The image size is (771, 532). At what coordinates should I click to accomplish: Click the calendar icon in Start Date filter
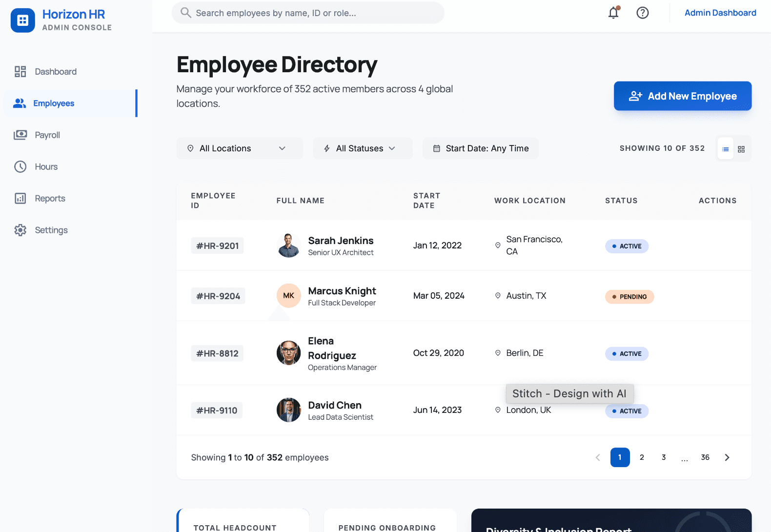[x=436, y=148]
